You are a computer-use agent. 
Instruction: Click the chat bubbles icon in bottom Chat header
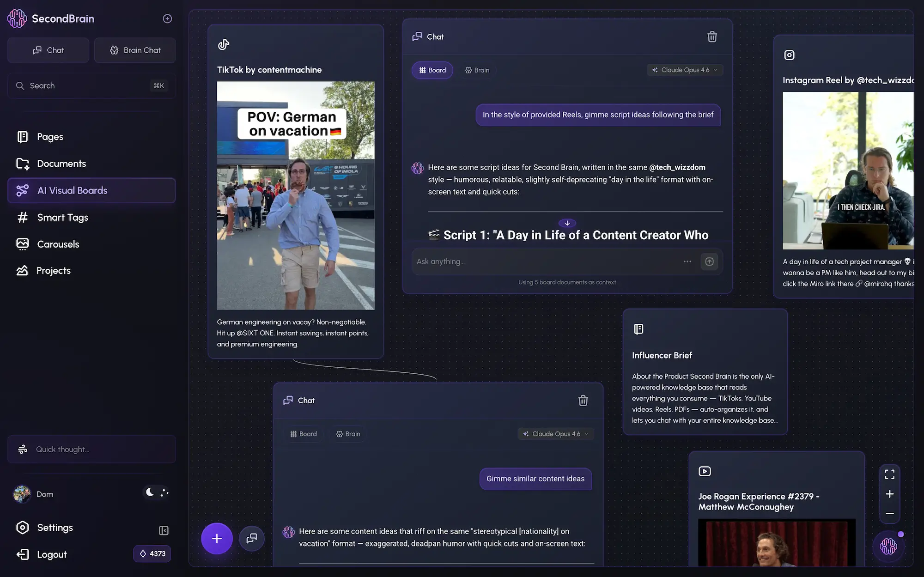click(288, 400)
